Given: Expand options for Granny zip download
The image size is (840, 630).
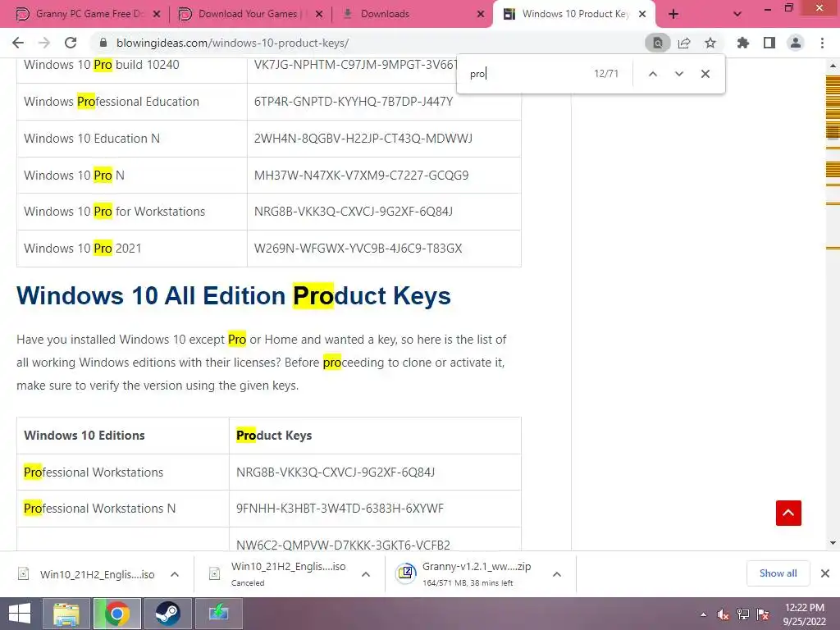Looking at the screenshot, I should (x=557, y=574).
